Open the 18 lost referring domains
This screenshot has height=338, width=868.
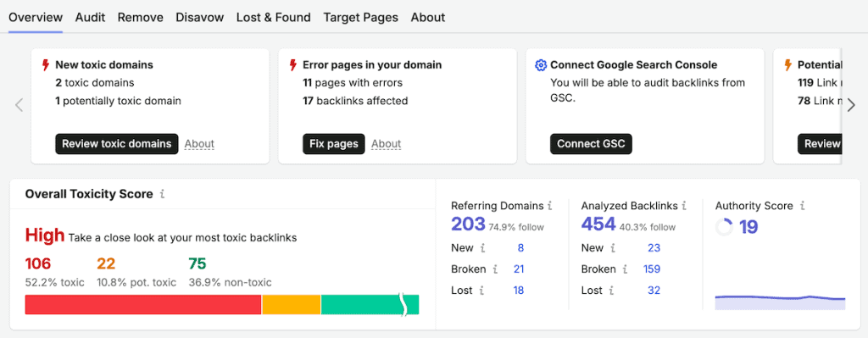(x=518, y=291)
